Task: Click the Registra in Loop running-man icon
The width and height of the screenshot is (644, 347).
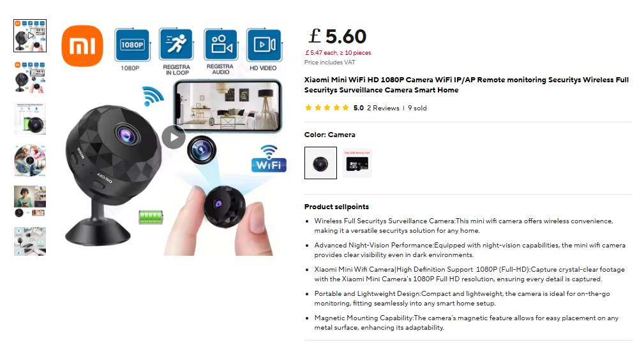Action: pos(176,44)
